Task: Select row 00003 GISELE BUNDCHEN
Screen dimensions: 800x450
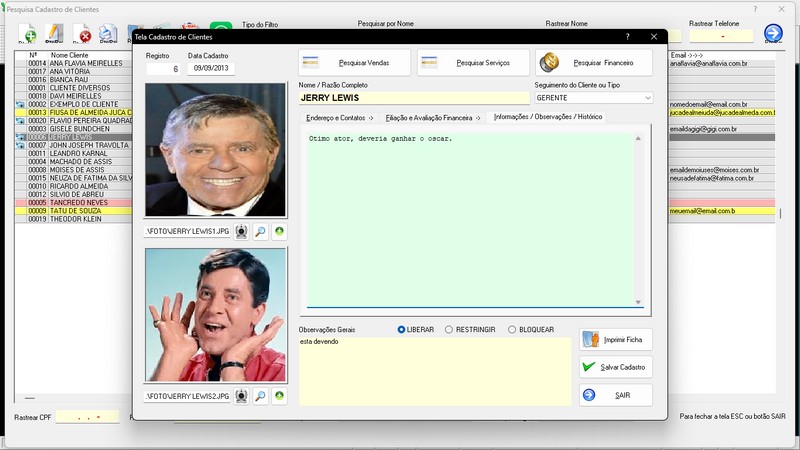Action: 73,129
